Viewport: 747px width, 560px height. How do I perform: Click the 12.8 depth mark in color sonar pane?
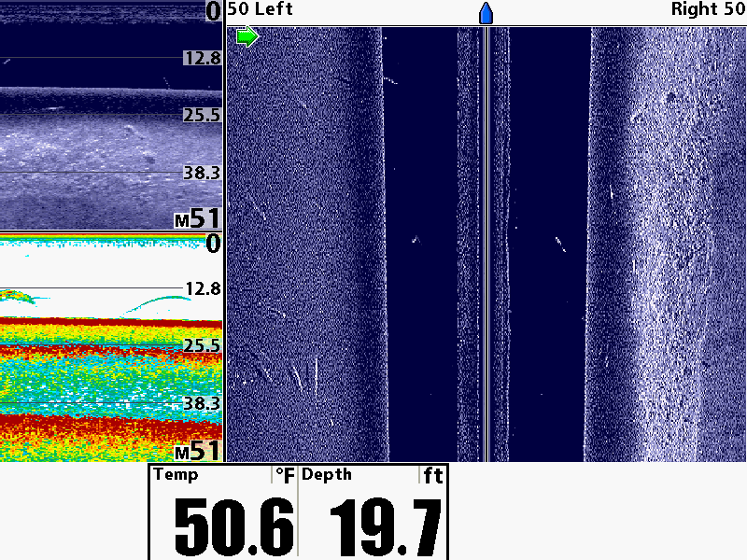pos(203,288)
